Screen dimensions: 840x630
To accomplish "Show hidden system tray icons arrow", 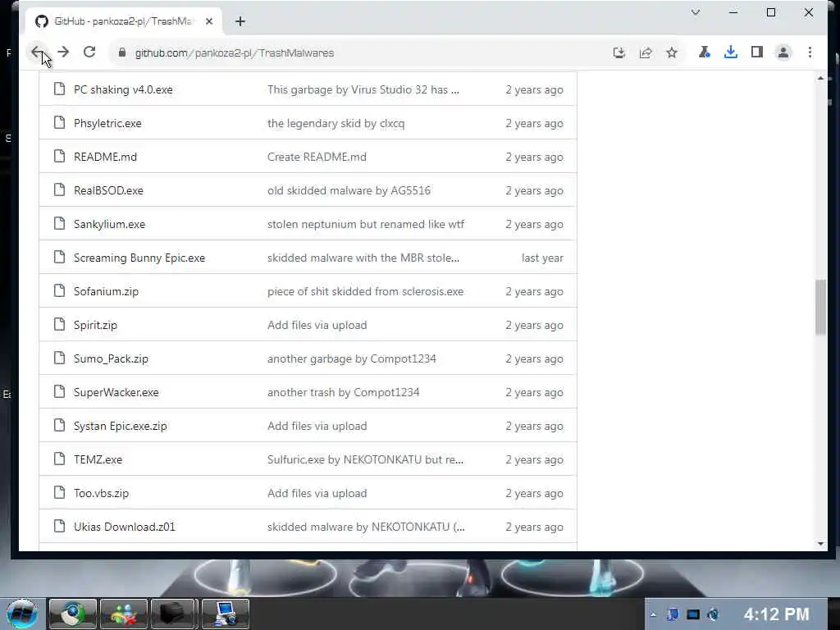I will pyautogui.click(x=653, y=614).
